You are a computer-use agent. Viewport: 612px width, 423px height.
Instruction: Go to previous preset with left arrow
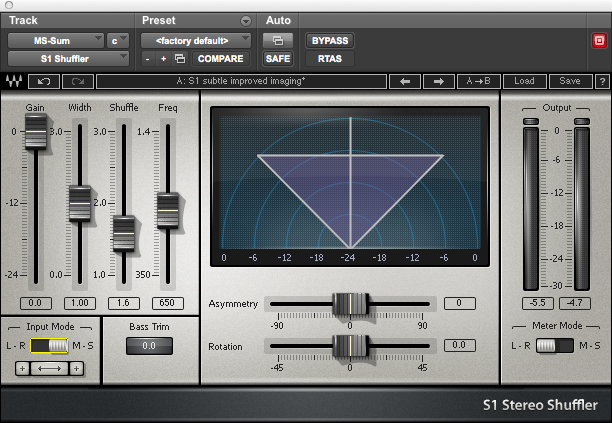click(405, 82)
